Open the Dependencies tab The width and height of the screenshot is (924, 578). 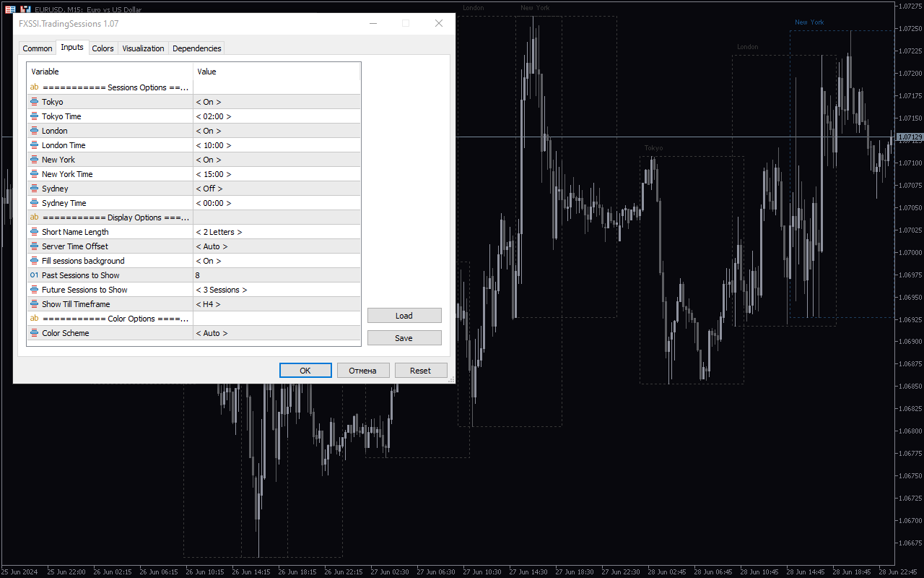[197, 48]
